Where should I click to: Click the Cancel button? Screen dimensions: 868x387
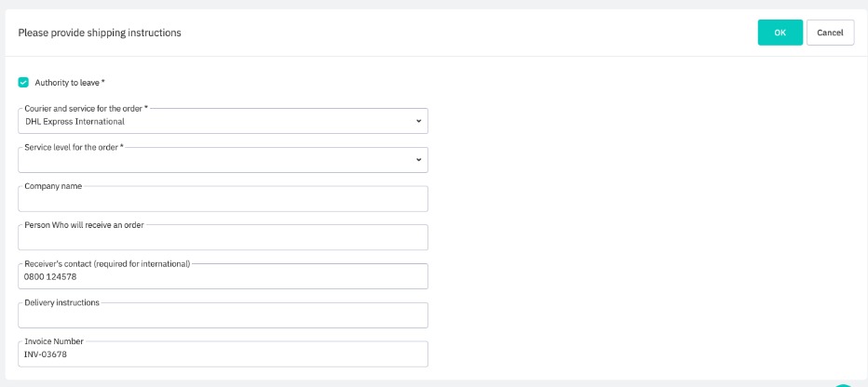tap(830, 33)
